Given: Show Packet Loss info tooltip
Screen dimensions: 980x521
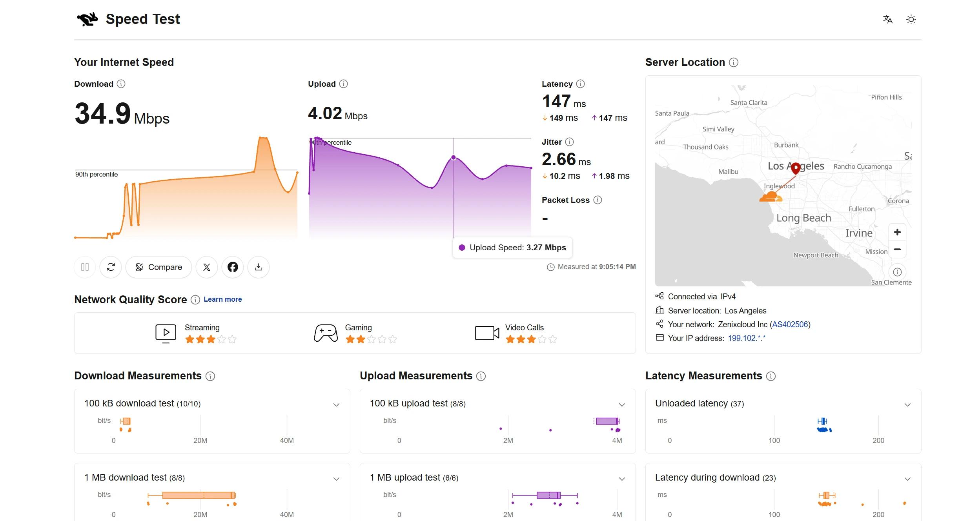Looking at the screenshot, I should click(x=597, y=200).
